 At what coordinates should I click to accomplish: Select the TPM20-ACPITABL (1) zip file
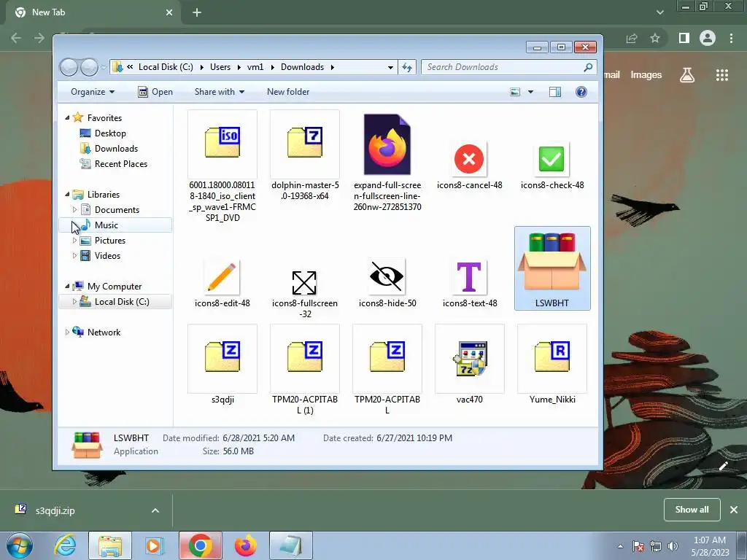pos(305,370)
